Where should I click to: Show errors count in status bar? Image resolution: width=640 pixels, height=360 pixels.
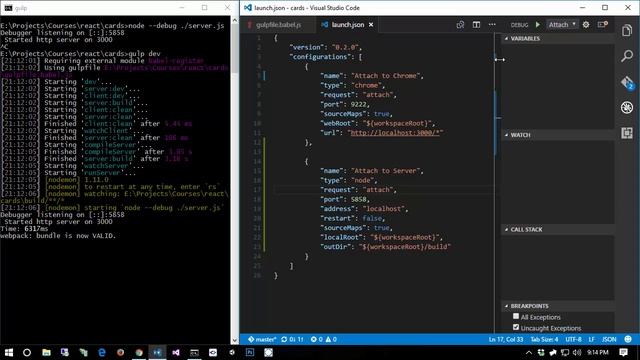(x=317, y=339)
